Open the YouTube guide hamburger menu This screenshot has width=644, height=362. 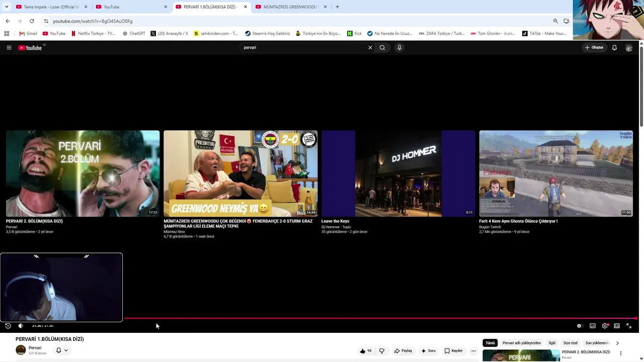click(9, 48)
